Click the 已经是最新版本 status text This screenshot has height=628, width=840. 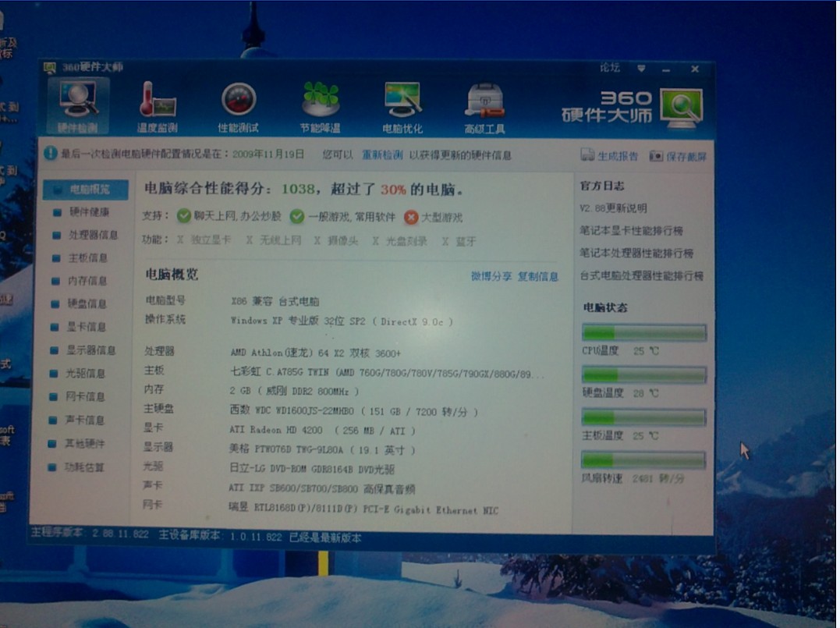coord(325,538)
